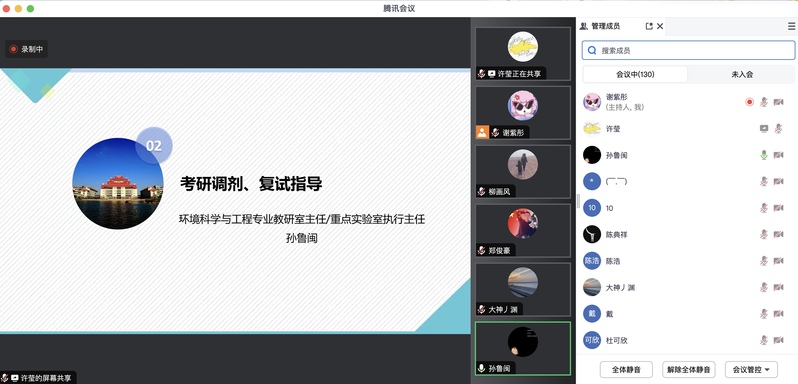The width and height of the screenshot is (798, 384).
Task: Click the panel divider handle beside thumbnails
Action: (x=578, y=201)
